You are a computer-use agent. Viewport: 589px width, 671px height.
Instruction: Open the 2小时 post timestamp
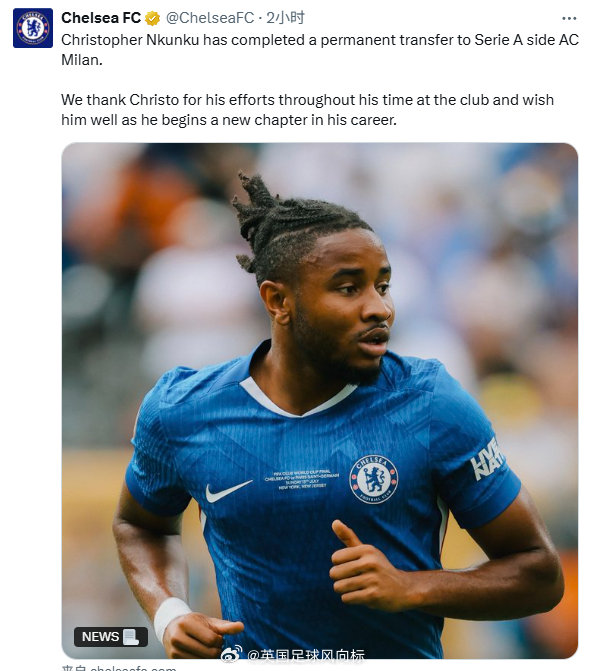(x=285, y=18)
